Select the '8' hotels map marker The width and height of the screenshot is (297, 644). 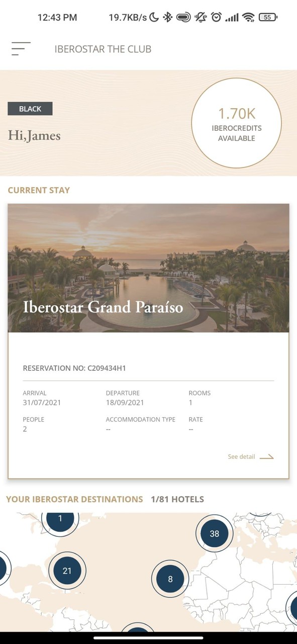(x=170, y=579)
